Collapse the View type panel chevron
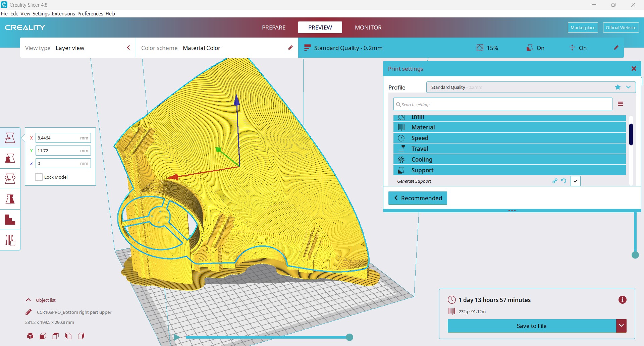644x346 pixels. 128,48
